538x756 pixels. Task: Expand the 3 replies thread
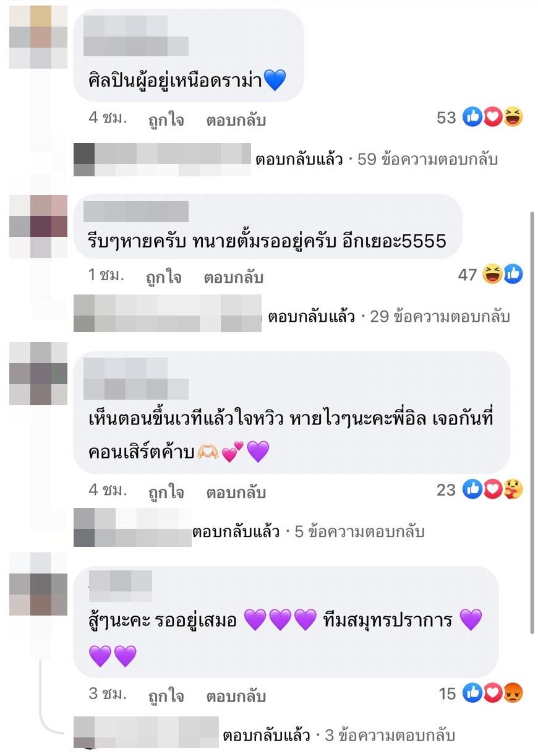pyautogui.click(x=339, y=736)
